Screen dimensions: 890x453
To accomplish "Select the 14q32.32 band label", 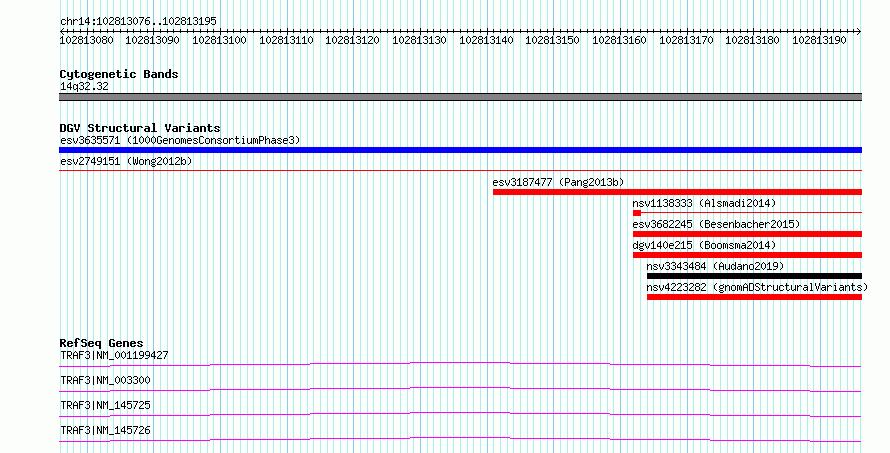I will [x=84, y=86].
